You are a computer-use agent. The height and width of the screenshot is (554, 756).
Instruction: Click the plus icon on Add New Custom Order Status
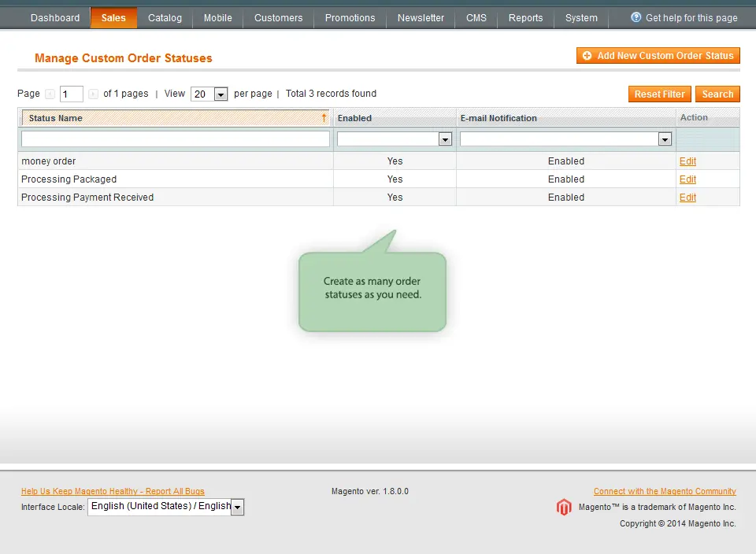[587, 56]
